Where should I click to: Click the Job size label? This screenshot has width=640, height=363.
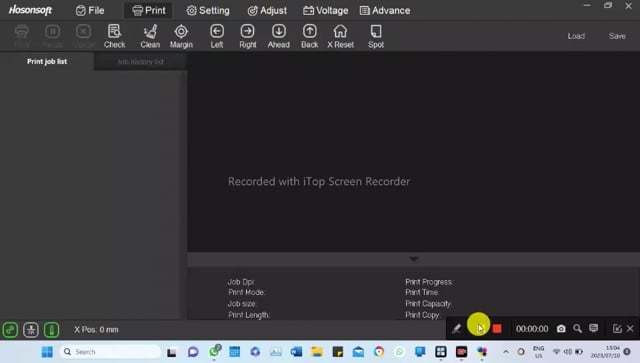point(242,304)
